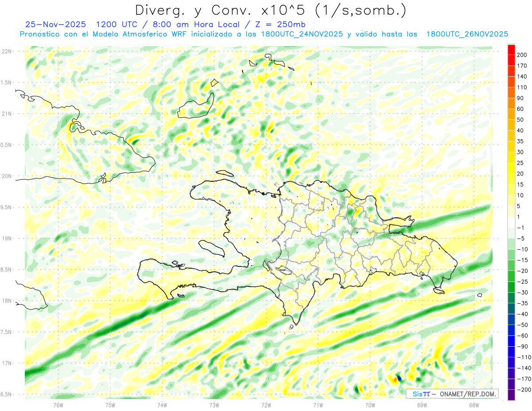Click the "76W" longitude axis label
Viewport: 532px width, 411px height.
(x=58, y=405)
